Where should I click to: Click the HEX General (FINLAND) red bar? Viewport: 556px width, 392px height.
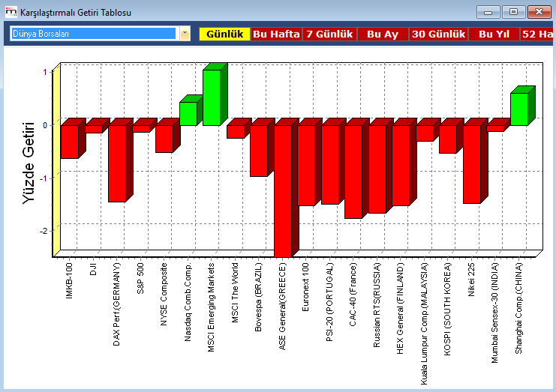401,166
